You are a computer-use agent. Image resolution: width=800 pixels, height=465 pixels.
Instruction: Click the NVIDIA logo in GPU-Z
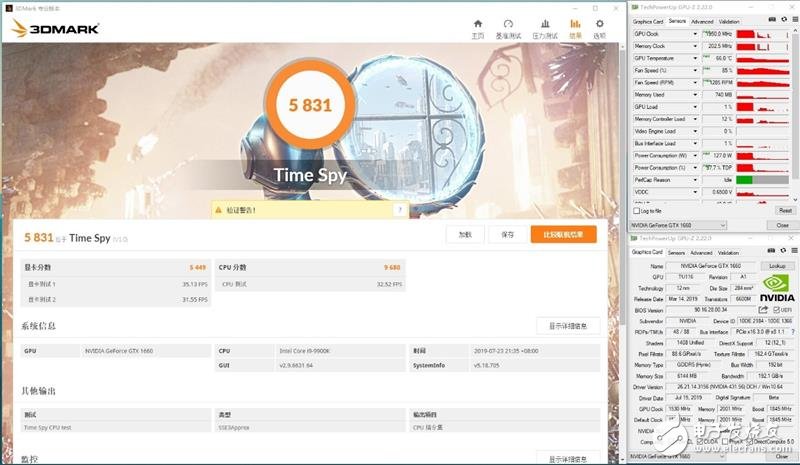coord(777,288)
